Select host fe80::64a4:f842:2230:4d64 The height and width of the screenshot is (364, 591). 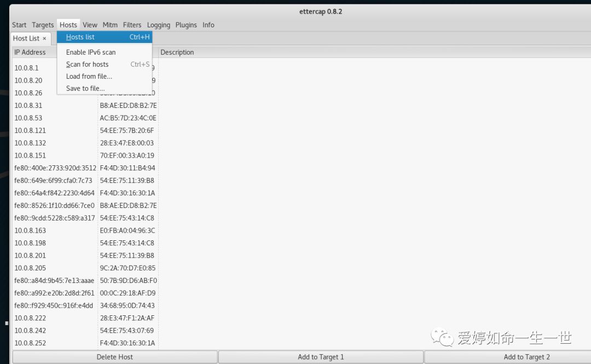pos(54,193)
